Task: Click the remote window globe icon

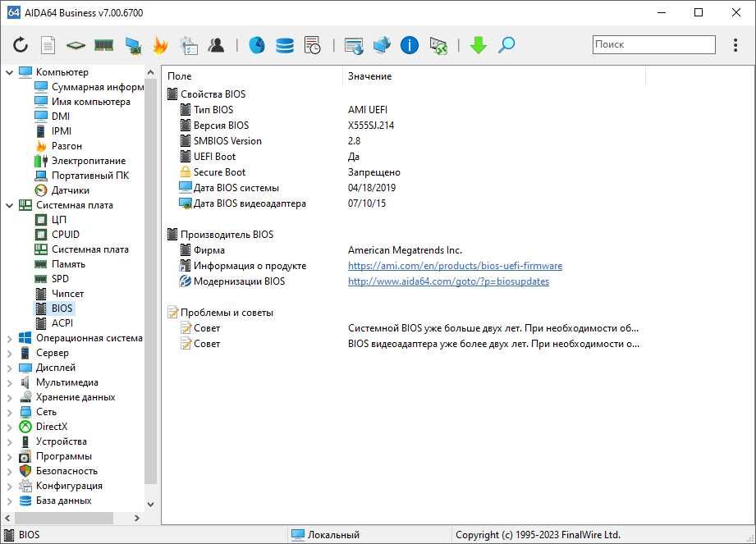Action: click(354, 45)
